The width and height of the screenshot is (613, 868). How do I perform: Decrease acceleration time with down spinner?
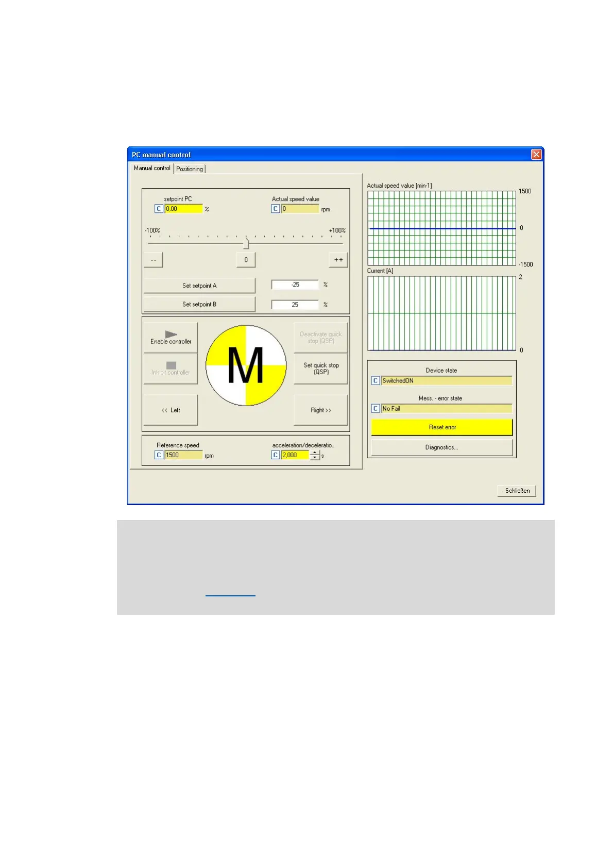[x=315, y=458]
